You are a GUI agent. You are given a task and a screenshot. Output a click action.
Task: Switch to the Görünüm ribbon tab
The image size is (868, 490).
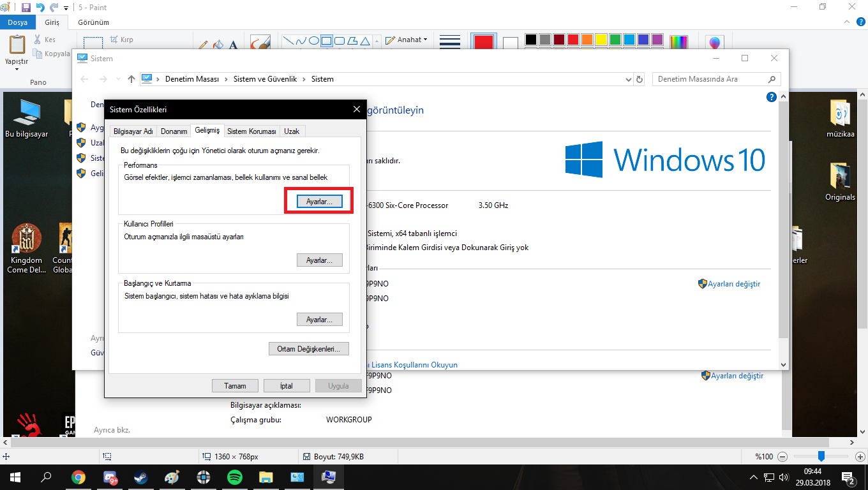(93, 22)
